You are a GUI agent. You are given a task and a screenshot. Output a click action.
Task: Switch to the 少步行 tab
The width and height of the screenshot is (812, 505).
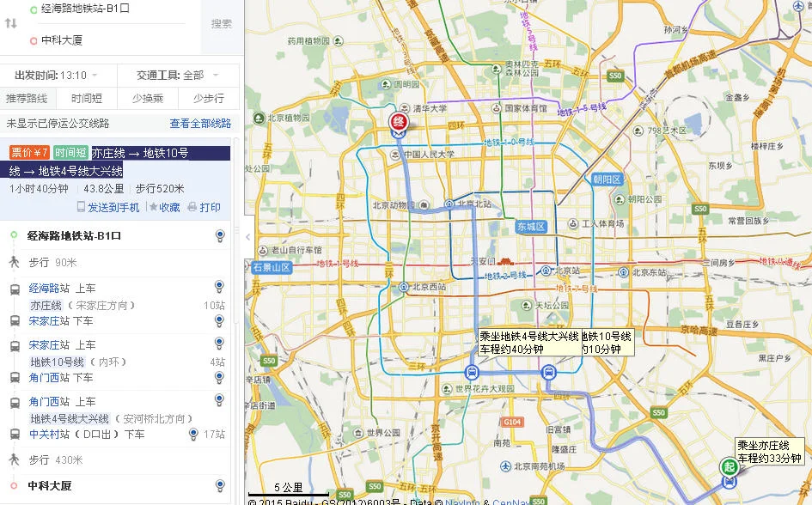point(209,98)
